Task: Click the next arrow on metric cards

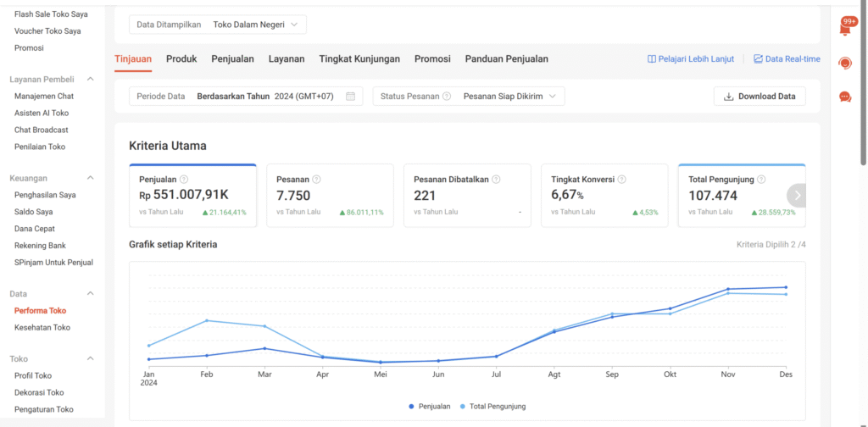Action: pyautogui.click(x=797, y=195)
